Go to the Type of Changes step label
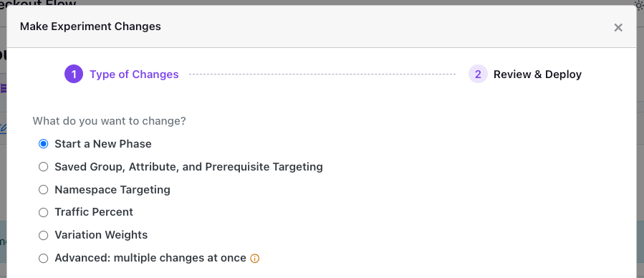Screen dimensions: 644x278 [134, 75]
